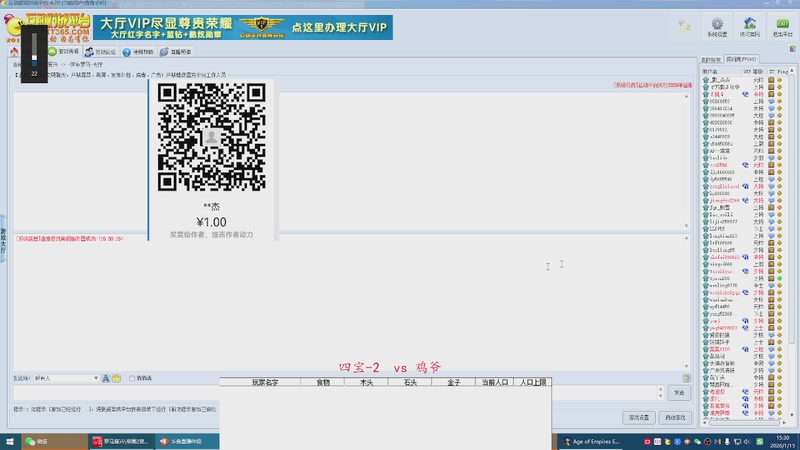800x450 pixels.
Task: Click the green EXIT platform icon
Action: [x=782, y=27]
